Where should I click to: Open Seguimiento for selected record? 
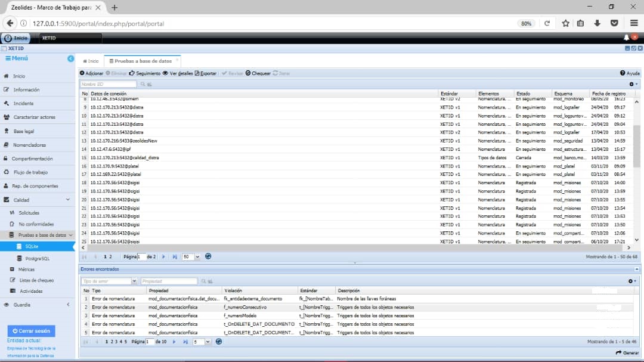[x=145, y=73]
